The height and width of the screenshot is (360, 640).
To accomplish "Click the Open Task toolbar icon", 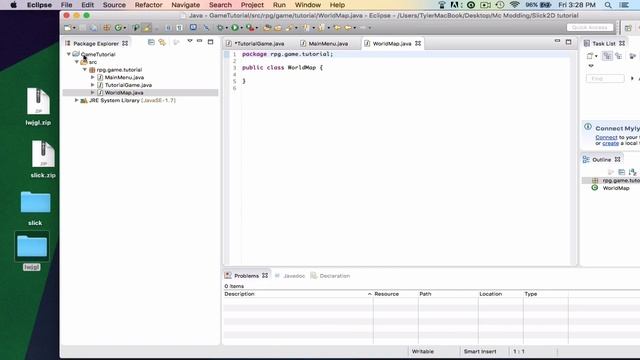I will [278, 28].
